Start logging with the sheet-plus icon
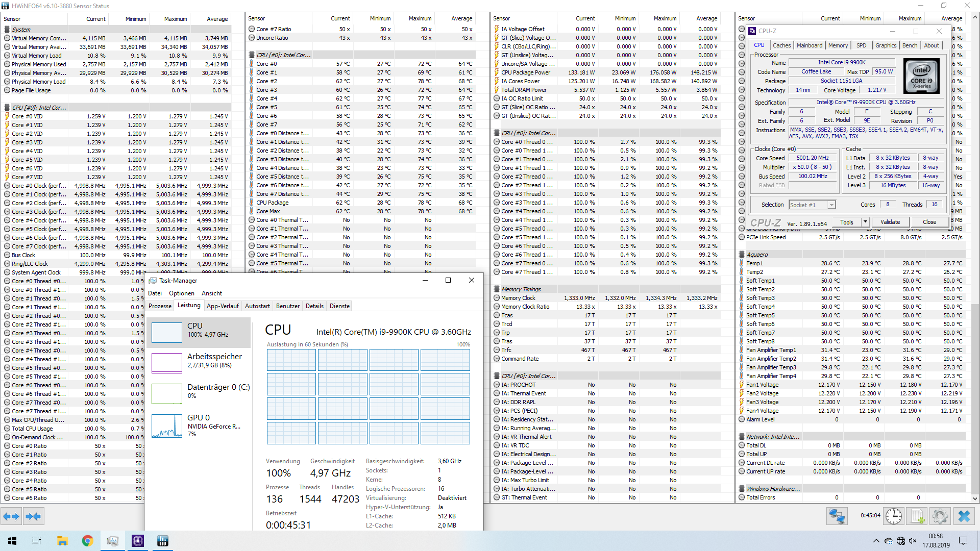The width and height of the screenshot is (980, 551). coord(917,516)
